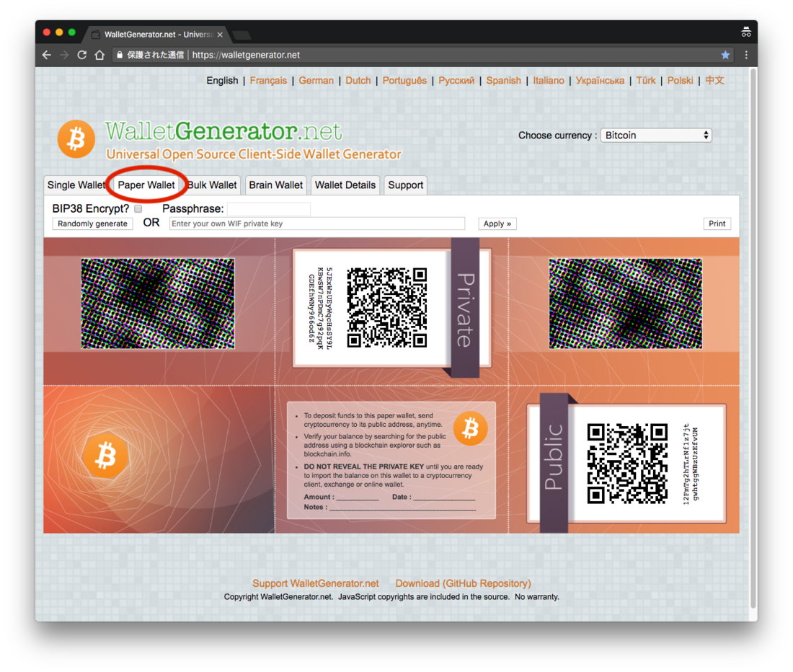The width and height of the screenshot is (793, 672).
Task: Switch language to Português
Action: 404,81
